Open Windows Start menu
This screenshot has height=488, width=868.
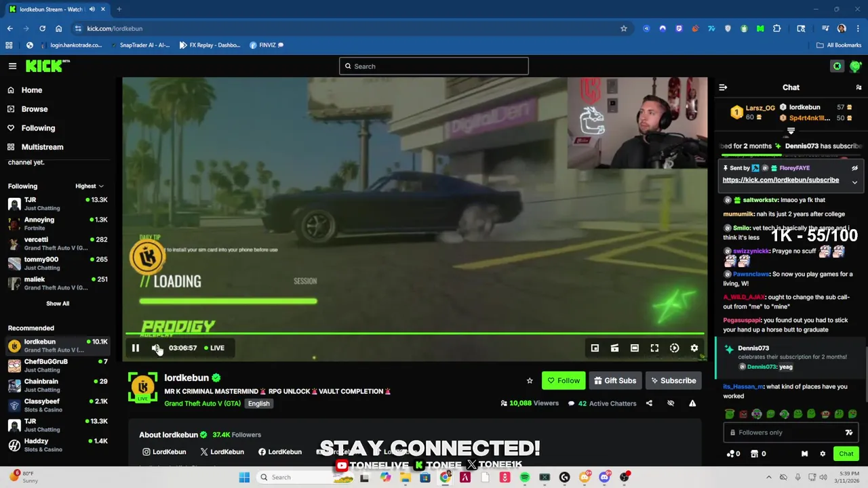[x=244, y=477]
